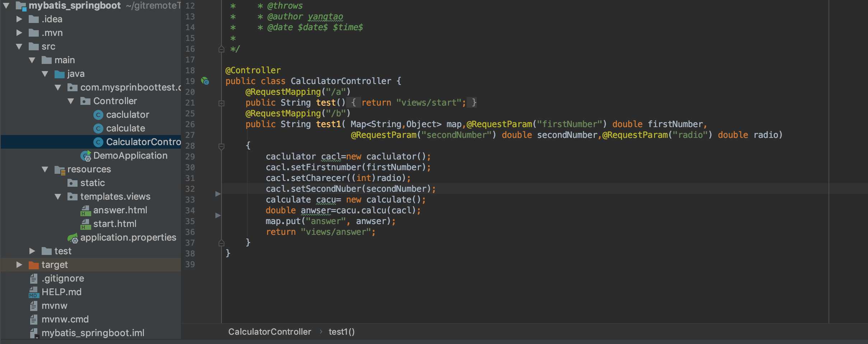Collapse the resources folder arrow
The image size is (868, 344).
coord(45,169)
